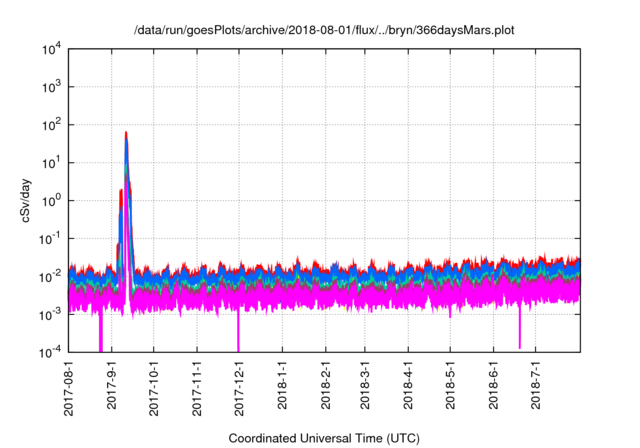Click the plot title file path
The width and height of the screenshot is (640, 448).
(324, 30)
